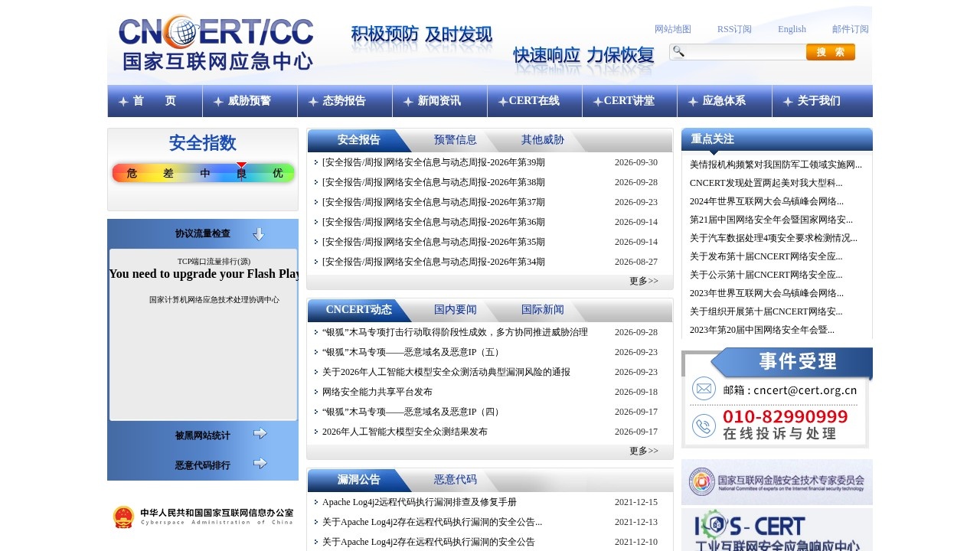Go to 首页 in navigation bar

click(155, 101)
